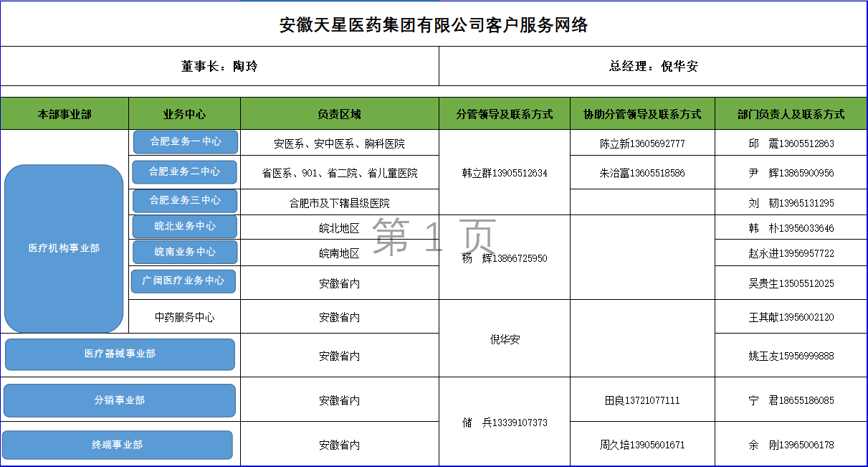Click the 总经理：倪华安 cell
868x467 pixels.
[x=653, y=66]
